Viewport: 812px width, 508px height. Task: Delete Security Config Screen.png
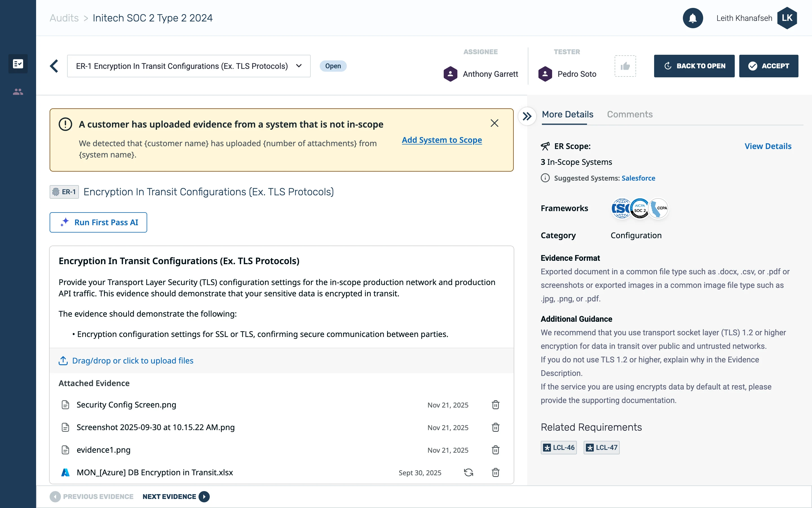496,404
